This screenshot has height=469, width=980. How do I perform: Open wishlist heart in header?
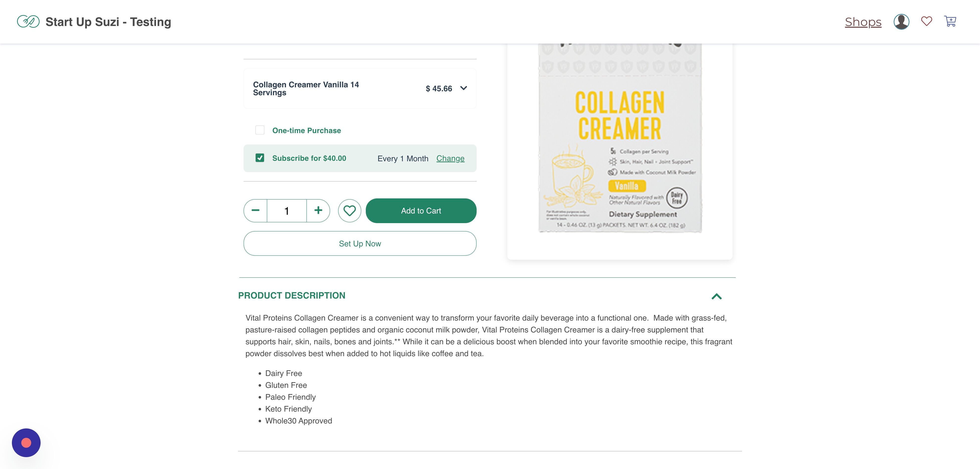point(926,21)
